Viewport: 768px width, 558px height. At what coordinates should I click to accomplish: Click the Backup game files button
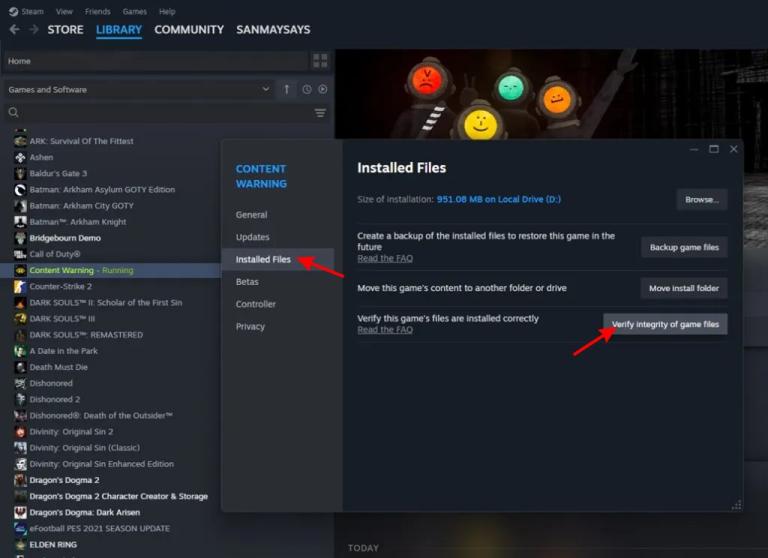pos(684,247)
